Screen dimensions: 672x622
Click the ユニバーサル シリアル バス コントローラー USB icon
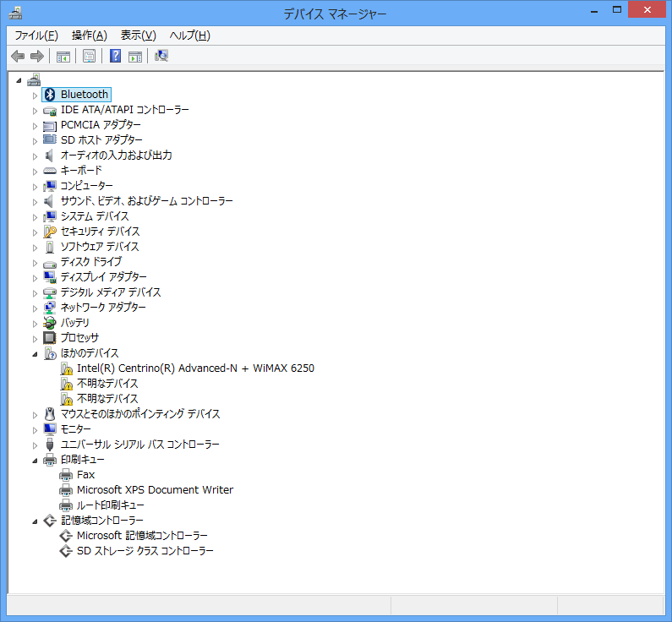50,445
